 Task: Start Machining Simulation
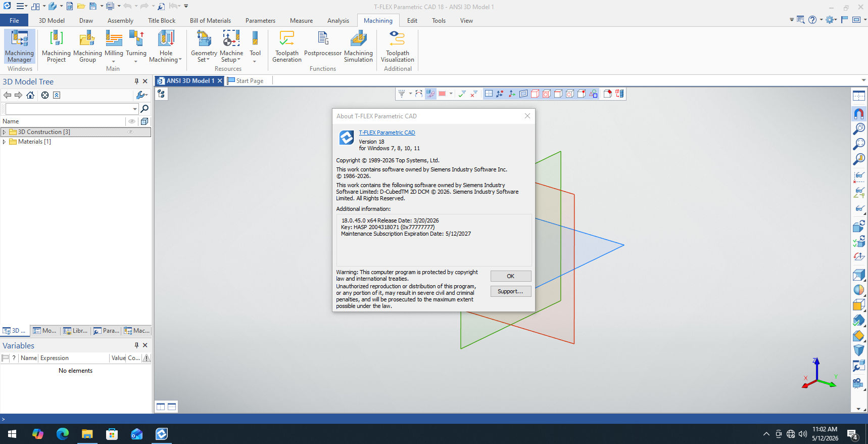coord(358,46)
